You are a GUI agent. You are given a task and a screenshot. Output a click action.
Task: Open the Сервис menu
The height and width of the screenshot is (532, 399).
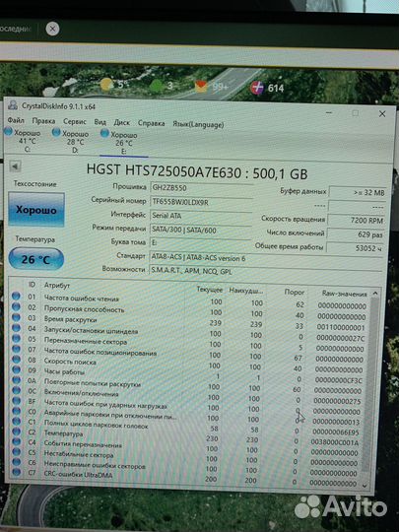click(75, 121)
